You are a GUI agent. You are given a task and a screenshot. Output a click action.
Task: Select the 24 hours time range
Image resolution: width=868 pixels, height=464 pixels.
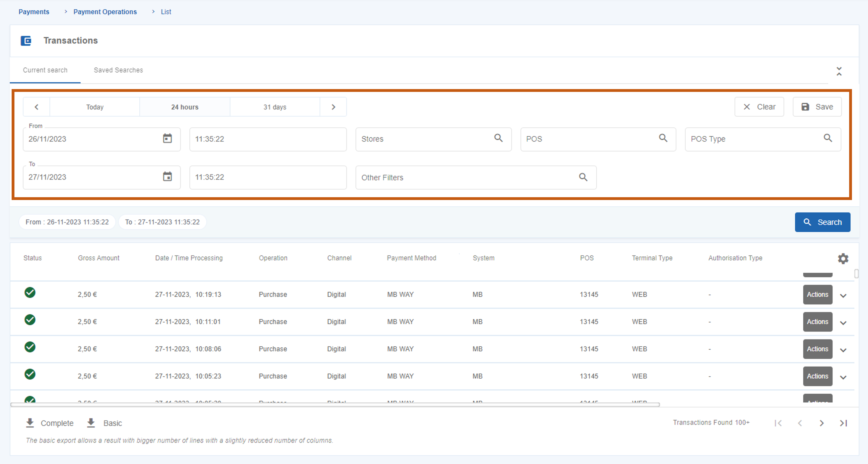click(x=185, y=107)
